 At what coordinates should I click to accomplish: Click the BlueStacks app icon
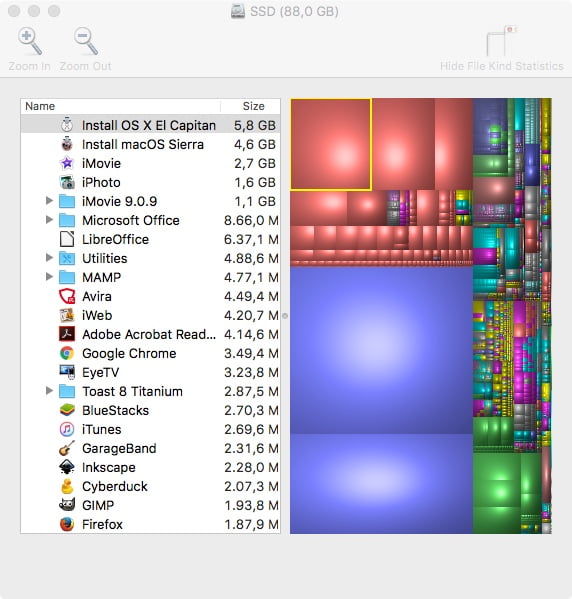coord(67,410)
